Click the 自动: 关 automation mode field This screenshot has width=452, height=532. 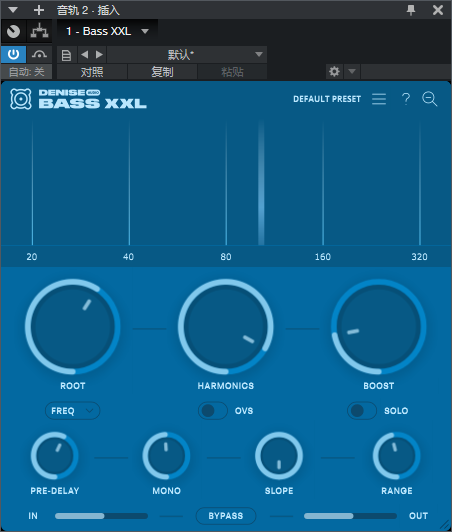click(26, 72)
